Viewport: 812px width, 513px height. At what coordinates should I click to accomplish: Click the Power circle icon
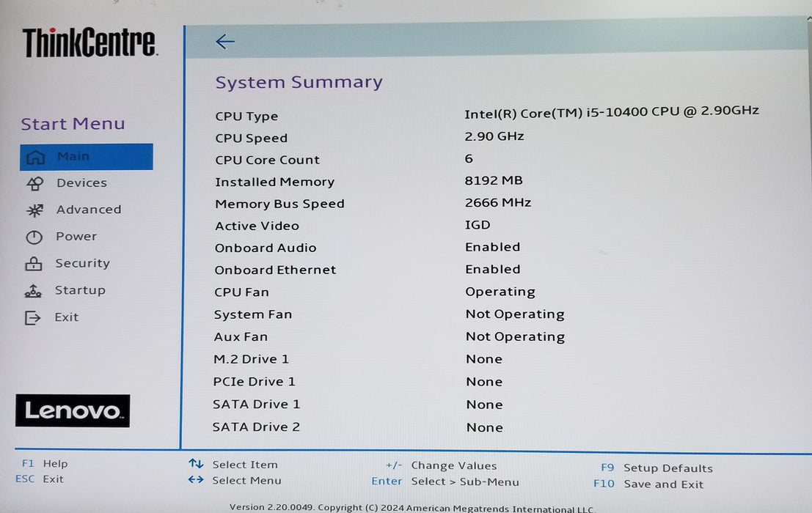coord(34,237)
